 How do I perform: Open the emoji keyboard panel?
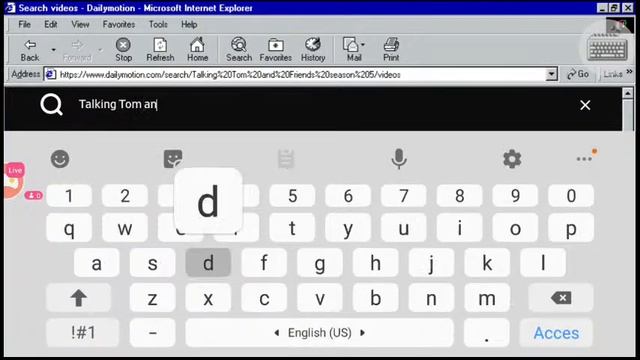pyautogui.click(x=60, y=159)
